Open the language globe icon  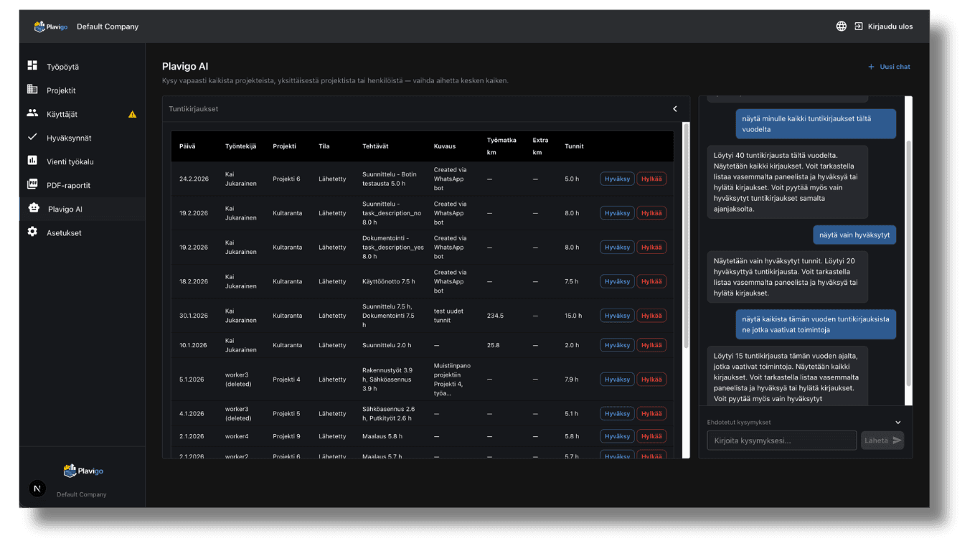pyautogui.click(x=841, y=27)
